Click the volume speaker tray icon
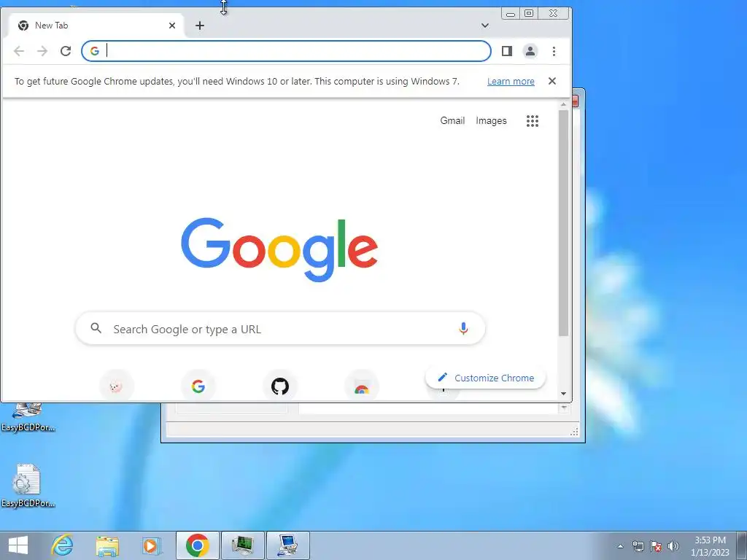 click(673, 546)
